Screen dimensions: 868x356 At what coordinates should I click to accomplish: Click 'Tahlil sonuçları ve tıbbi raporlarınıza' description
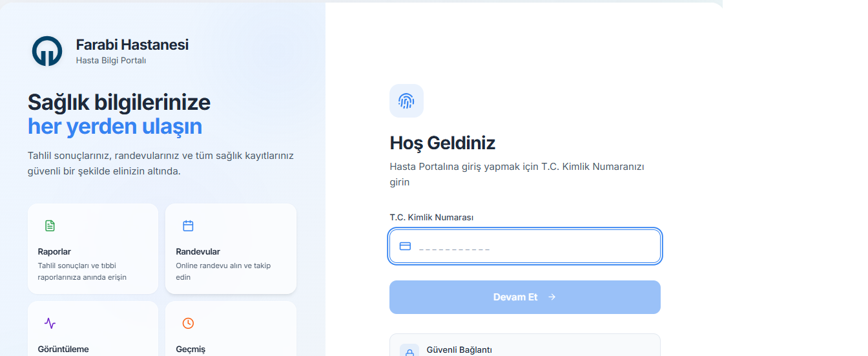(x=82, y=271)
